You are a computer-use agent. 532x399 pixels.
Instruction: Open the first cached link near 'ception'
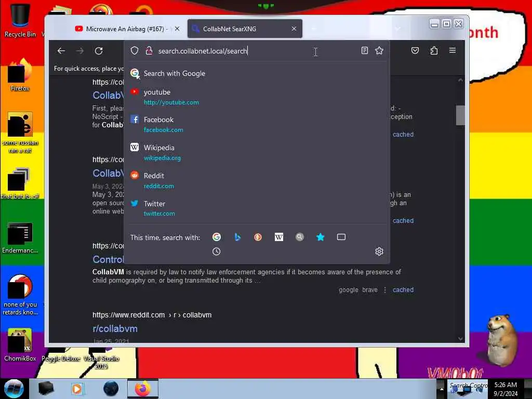403,135
